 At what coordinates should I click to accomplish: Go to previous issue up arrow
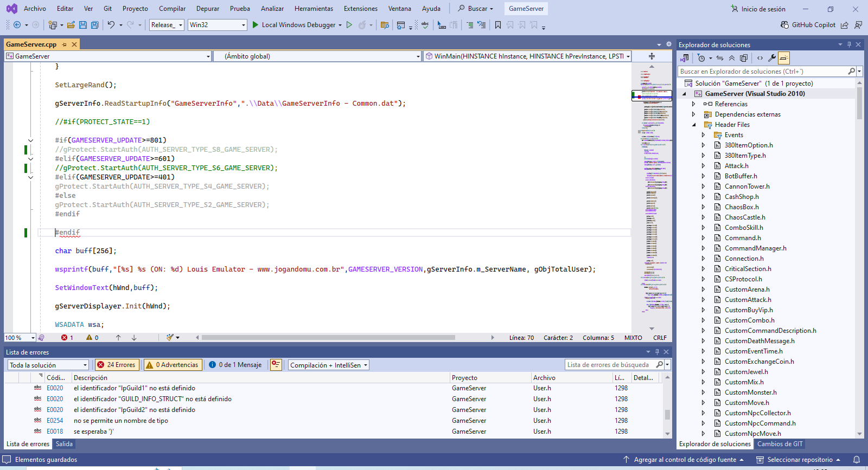pos(118,337)
